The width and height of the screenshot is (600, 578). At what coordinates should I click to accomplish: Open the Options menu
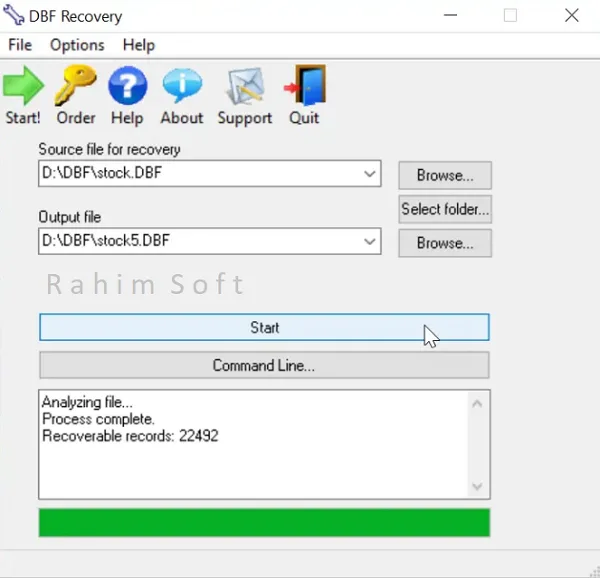pos(77,45)
